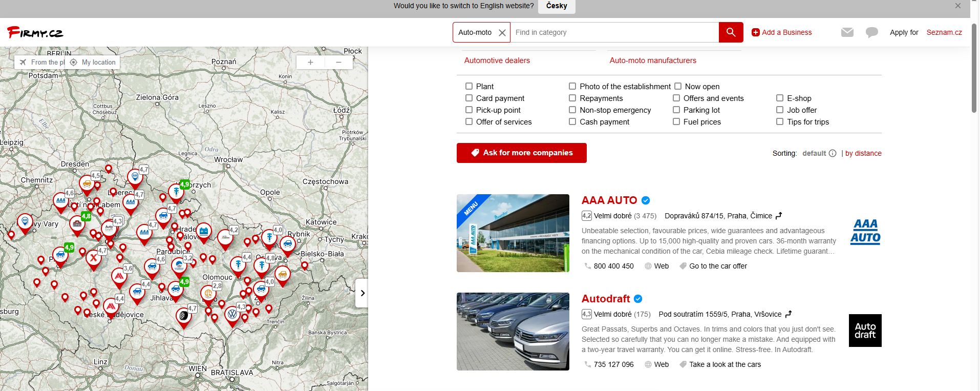
Task: Check Offer of services filter
Action: [x=469, y=121]
